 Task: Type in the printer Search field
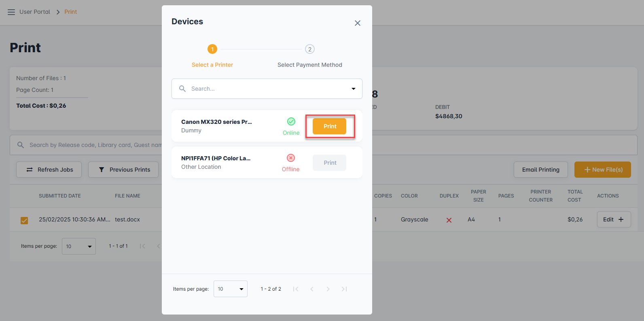(267, 89)
